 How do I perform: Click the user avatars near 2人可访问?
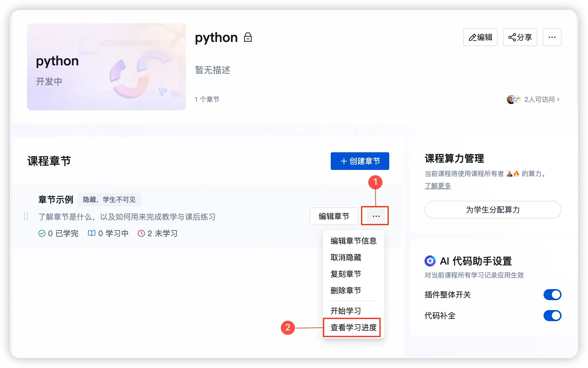(513, 99)
